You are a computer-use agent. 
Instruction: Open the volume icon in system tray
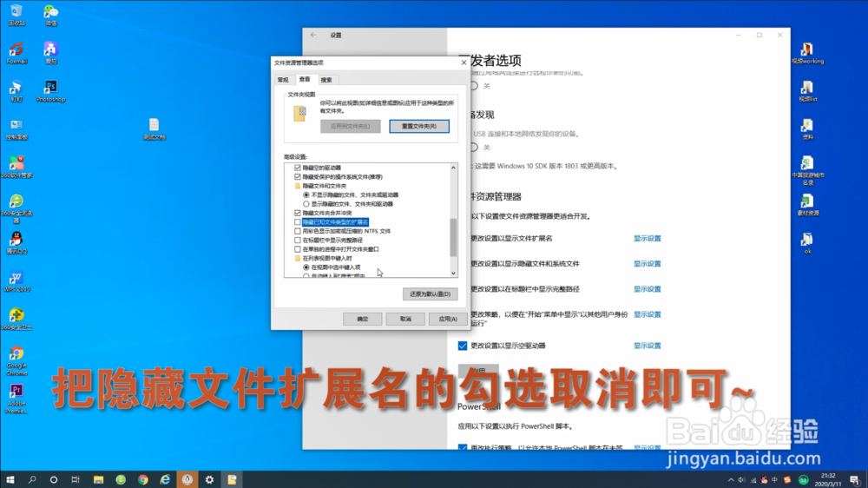coord(742,479)
